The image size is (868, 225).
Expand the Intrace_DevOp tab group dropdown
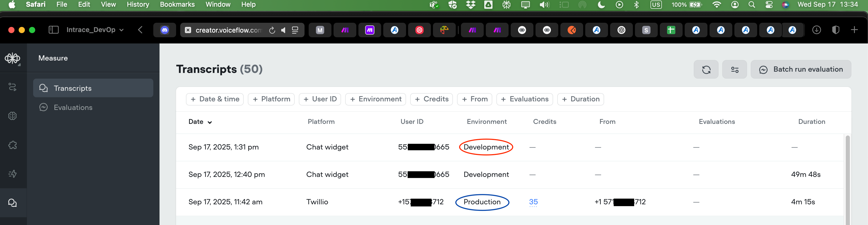(x=122, y=30)
